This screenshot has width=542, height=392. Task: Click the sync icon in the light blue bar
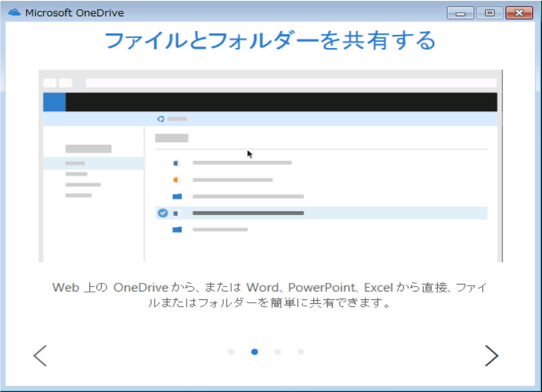point(160,119)
